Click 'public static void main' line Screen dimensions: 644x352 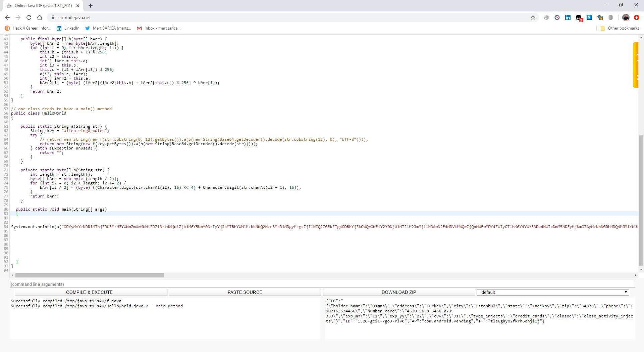coord(61,209)
